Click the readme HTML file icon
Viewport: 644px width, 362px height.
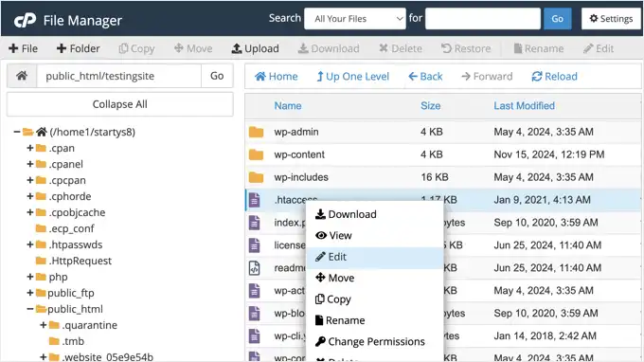point(255,268)
